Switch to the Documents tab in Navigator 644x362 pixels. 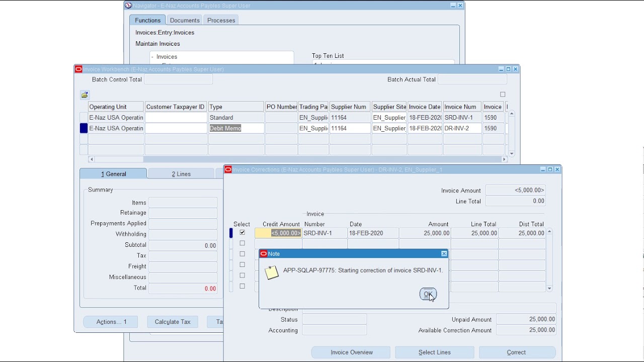185,20
